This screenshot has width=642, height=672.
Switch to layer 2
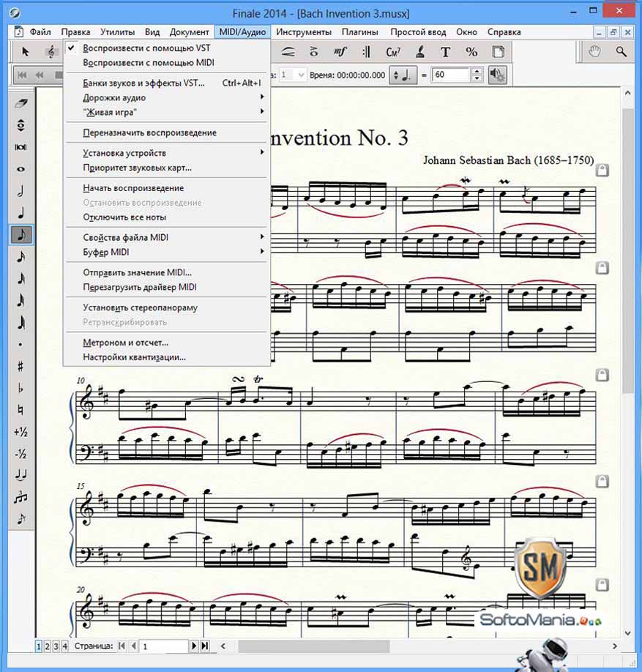pyautogui.click(x=47, y=646)
